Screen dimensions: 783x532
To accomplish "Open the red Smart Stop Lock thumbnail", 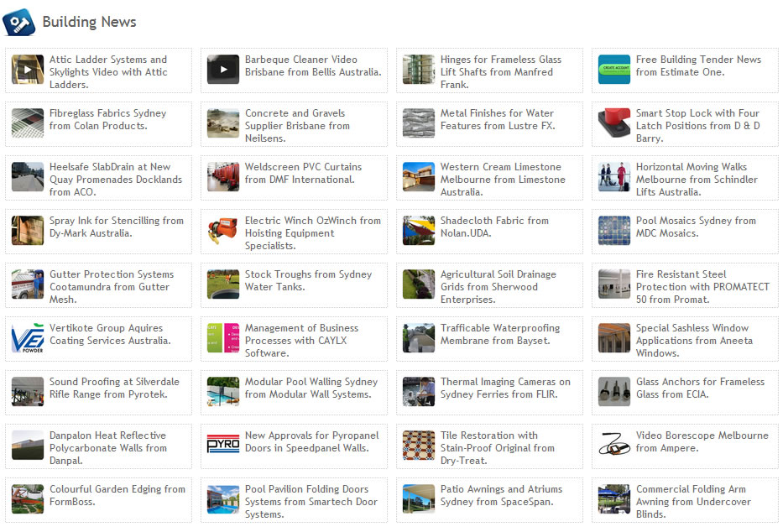I will [x=614, y=123].
